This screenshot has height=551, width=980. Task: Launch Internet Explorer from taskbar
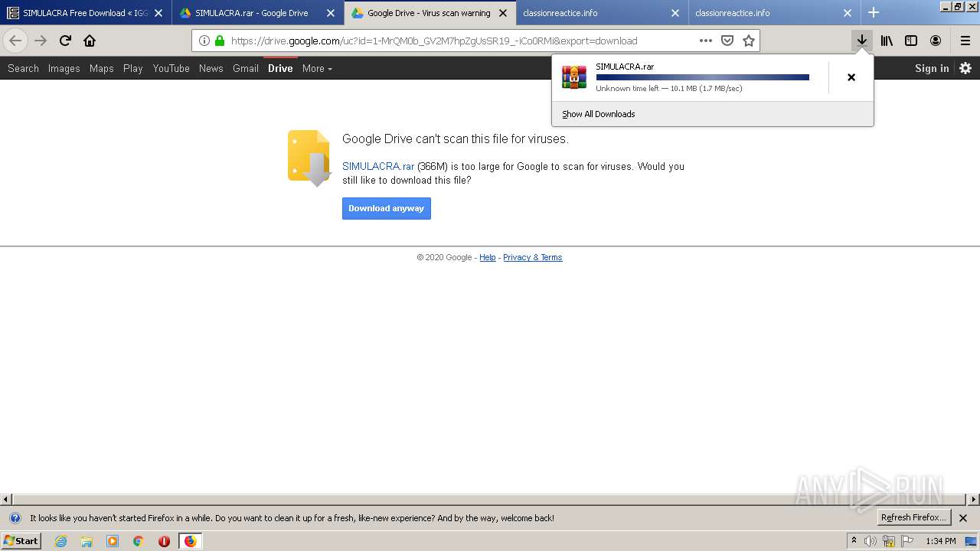(60, 541)
